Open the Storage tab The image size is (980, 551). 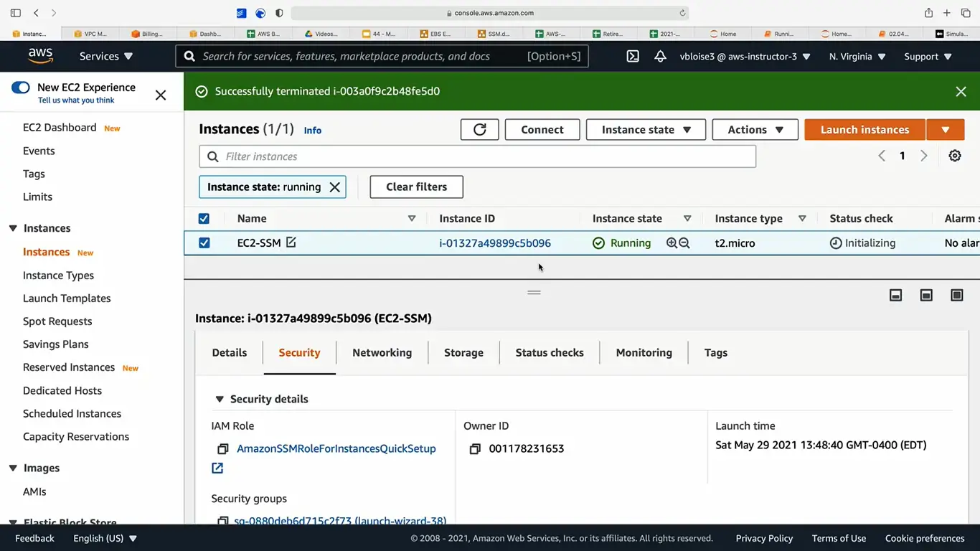(463, 353)
